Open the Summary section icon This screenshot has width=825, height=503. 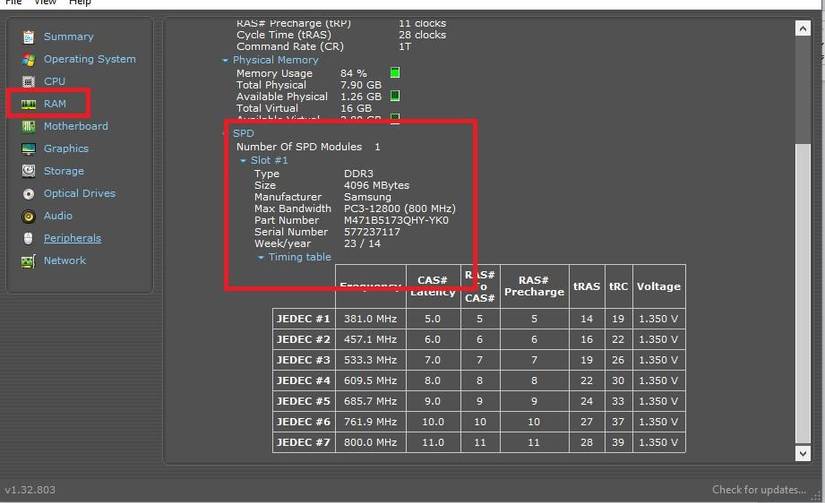tap(27, 37)
